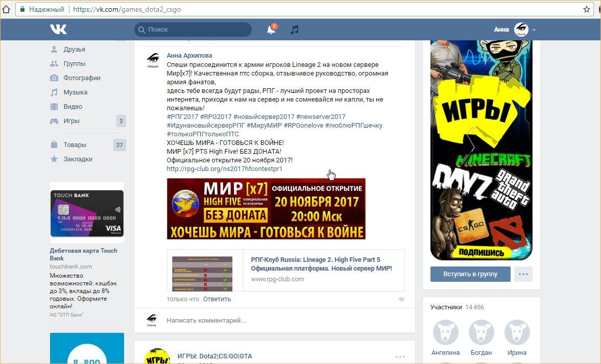
Task: Open the МИР x7 banner image
Action: [266, 208]
